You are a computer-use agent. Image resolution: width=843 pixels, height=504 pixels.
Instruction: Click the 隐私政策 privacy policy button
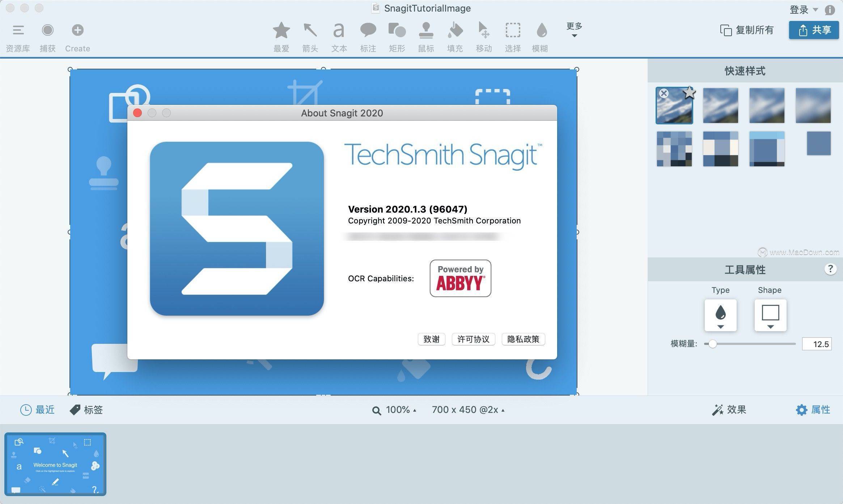point(523,339)
